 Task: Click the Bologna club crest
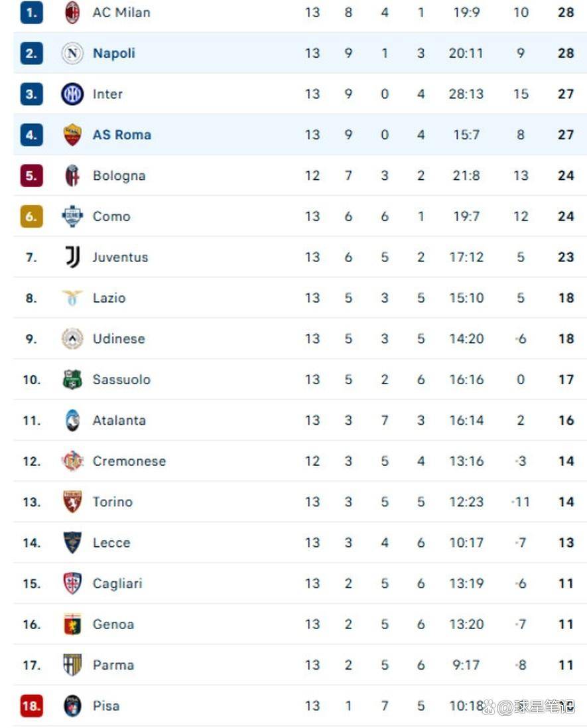coord(72,176)
